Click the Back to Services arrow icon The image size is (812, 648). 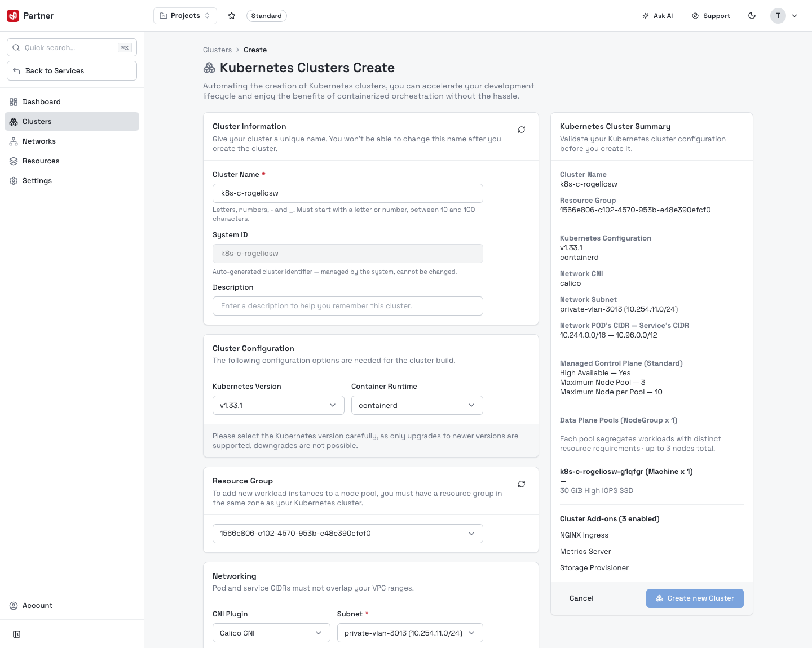tap(16, 71)
